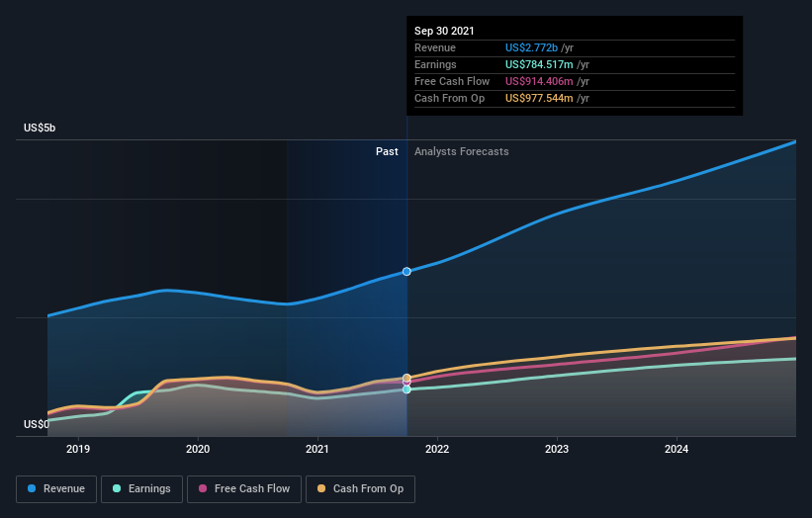Select the Cash From Op data point marker
The height and width of the screenshot is (518, 812).
[406, 378]
